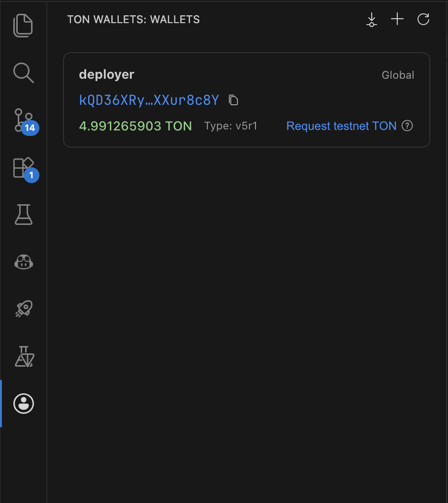Open the TON flask-and-diamond sandbox view
This screenshot has height=503, width=448.
[x=23, y=356]
